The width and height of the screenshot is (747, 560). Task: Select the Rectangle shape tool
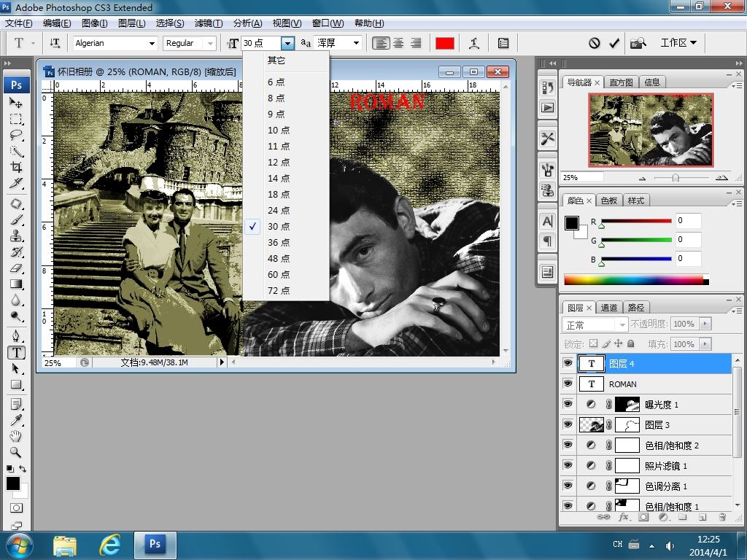16,385
